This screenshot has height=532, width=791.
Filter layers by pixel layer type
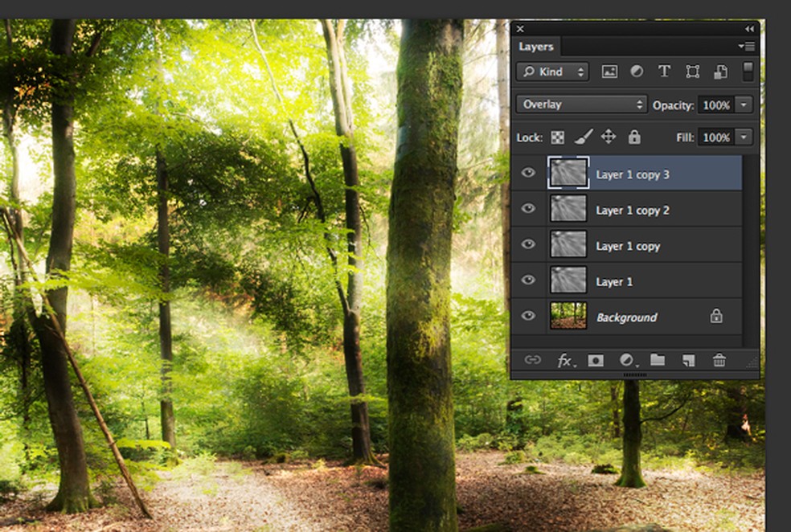(x=609, y=72)
